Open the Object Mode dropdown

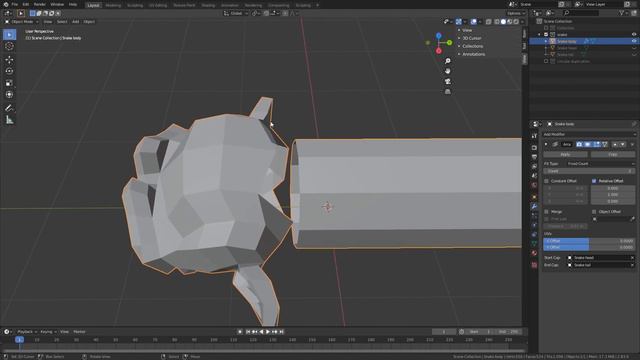pos(22,22)
